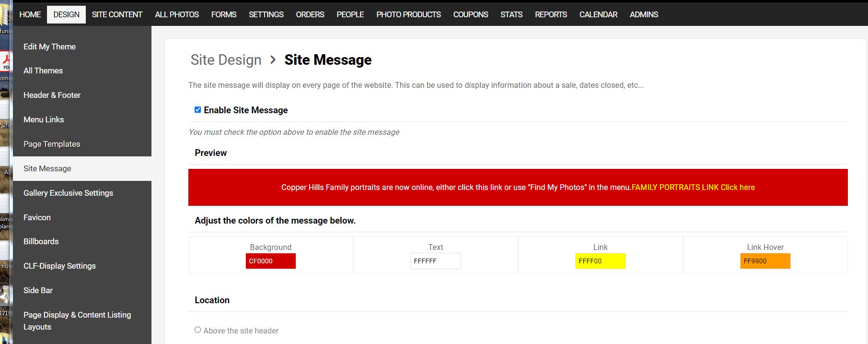Click the Site Design breadcrumb link
This screenshot has width=868, height=344.
pyautogui.click(x=226, y=60)
